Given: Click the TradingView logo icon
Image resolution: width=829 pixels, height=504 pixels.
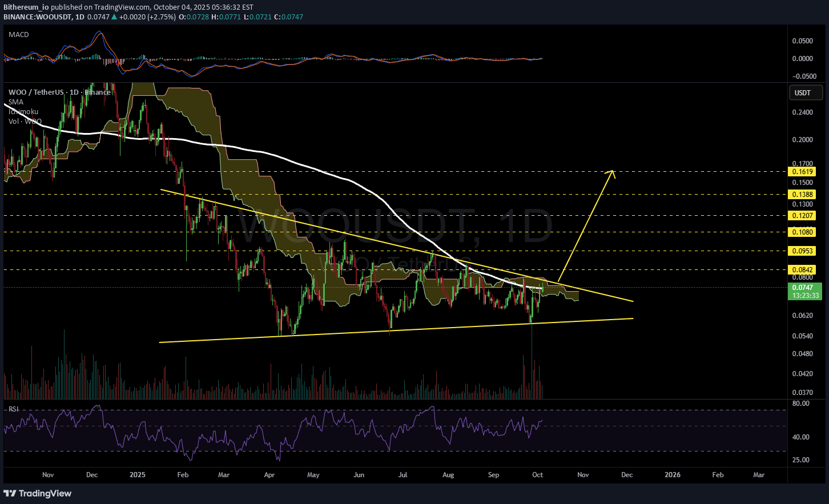Looking at the screenshot, I should pos(10,493).
